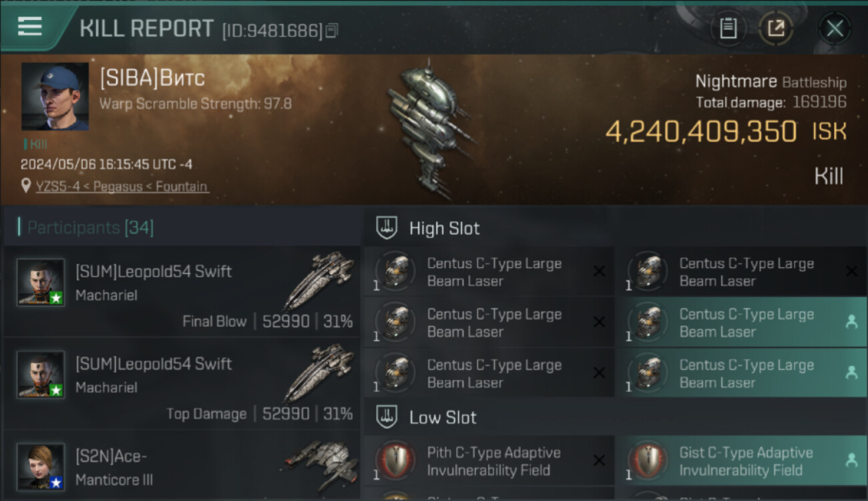
Task: Open the clipboard notes icon
Action: pos(728,29)
